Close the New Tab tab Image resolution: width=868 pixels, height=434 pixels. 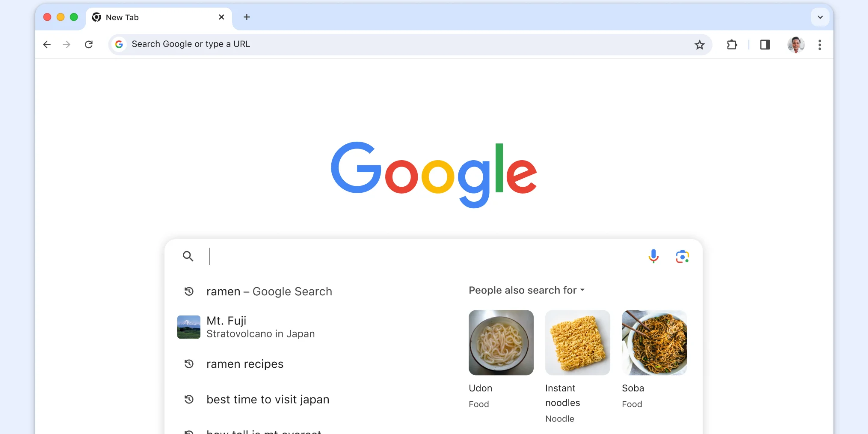coord(221,17)
